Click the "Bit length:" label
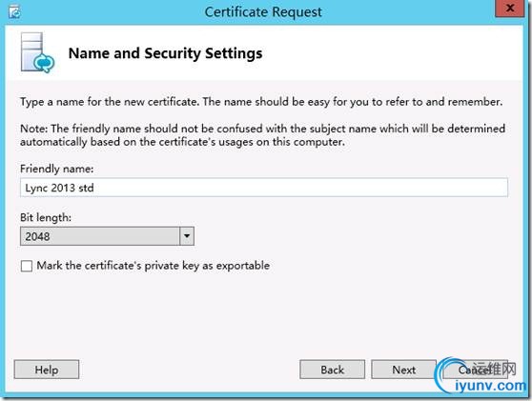The width and height of the screenshot is (532, 401). [x=46, y=217]
